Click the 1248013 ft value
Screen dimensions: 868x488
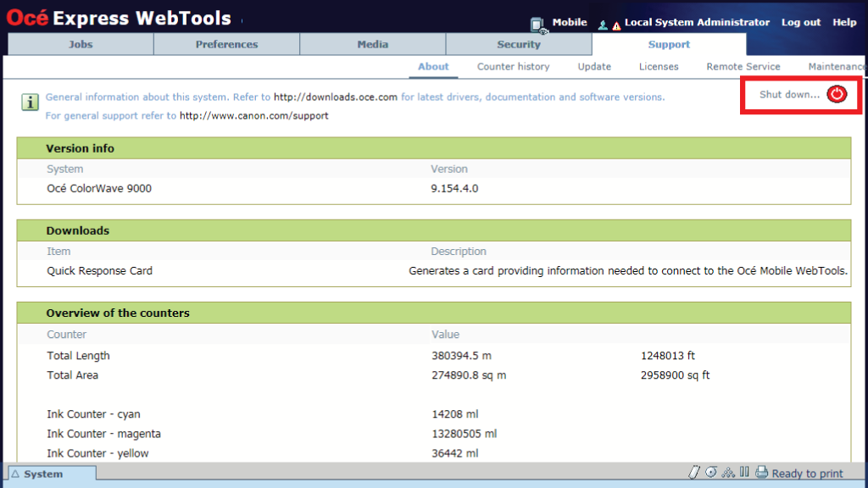(x=668, y=356)
